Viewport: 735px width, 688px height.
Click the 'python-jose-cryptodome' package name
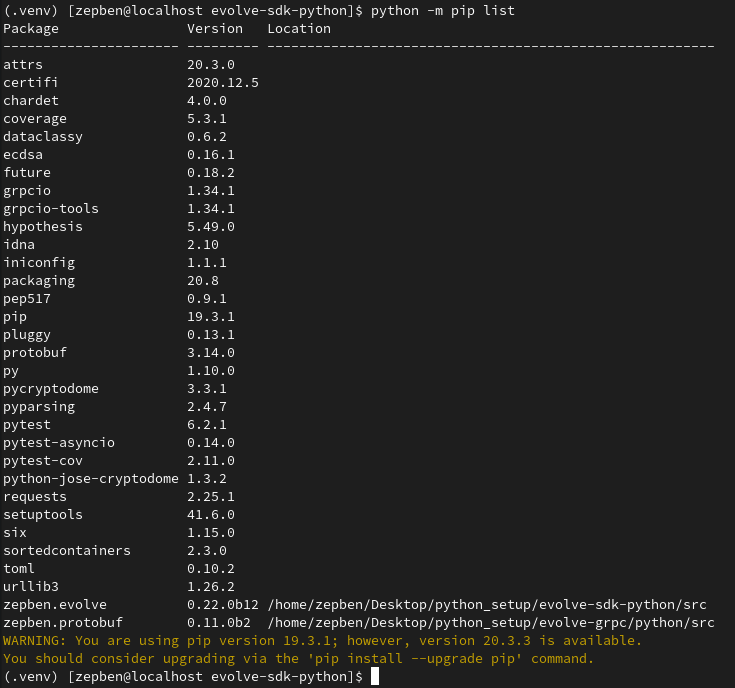click(x=91, y=479)
